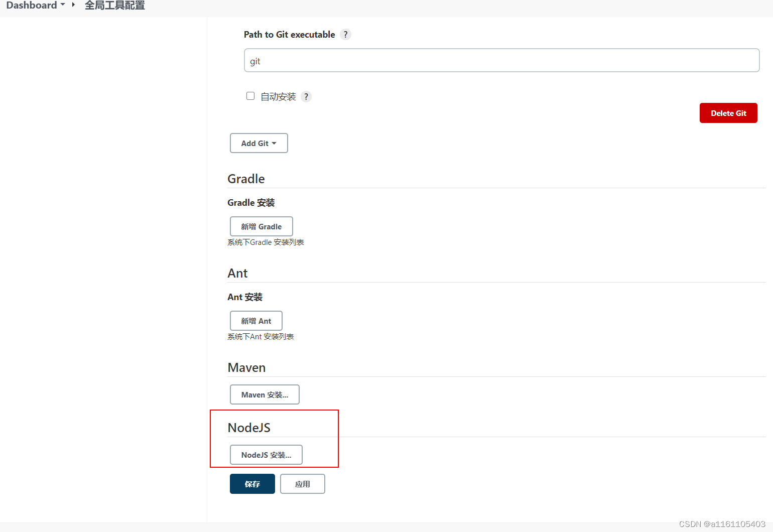Delete the Git installation
The width and height of the screenshot is (773, 532).
pos(728,113)
